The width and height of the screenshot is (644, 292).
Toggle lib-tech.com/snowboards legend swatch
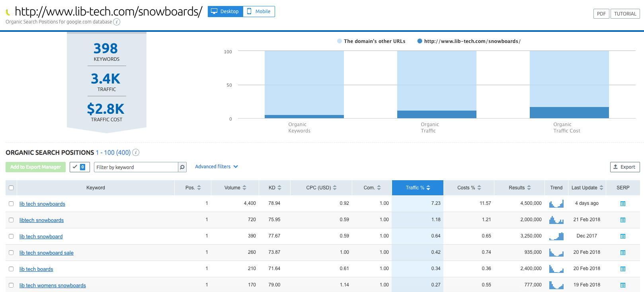(x=420, y=41)
